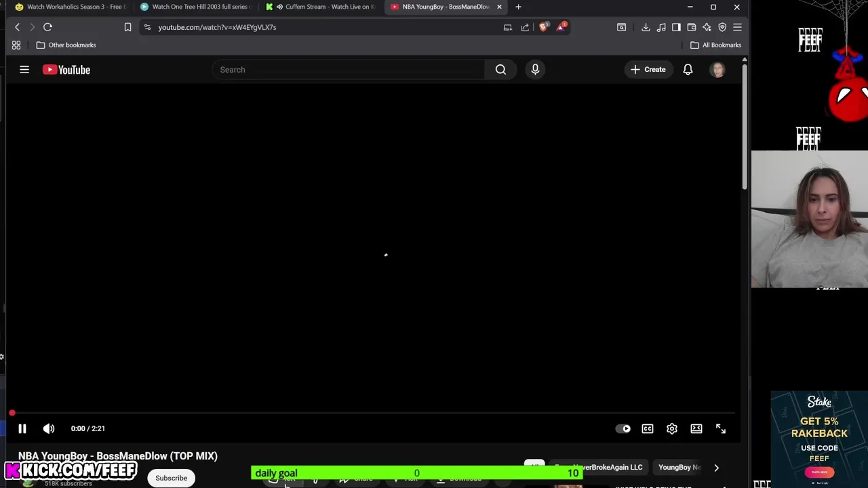Open Leo AI sparkle icon
The image size is (868, 488).
(x=707, y=27)
